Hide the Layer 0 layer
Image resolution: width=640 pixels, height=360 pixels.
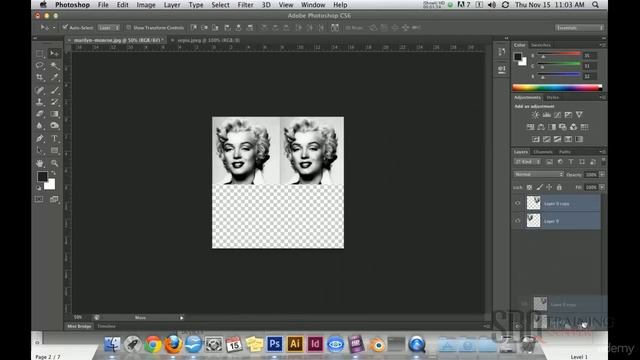point(518,221)
